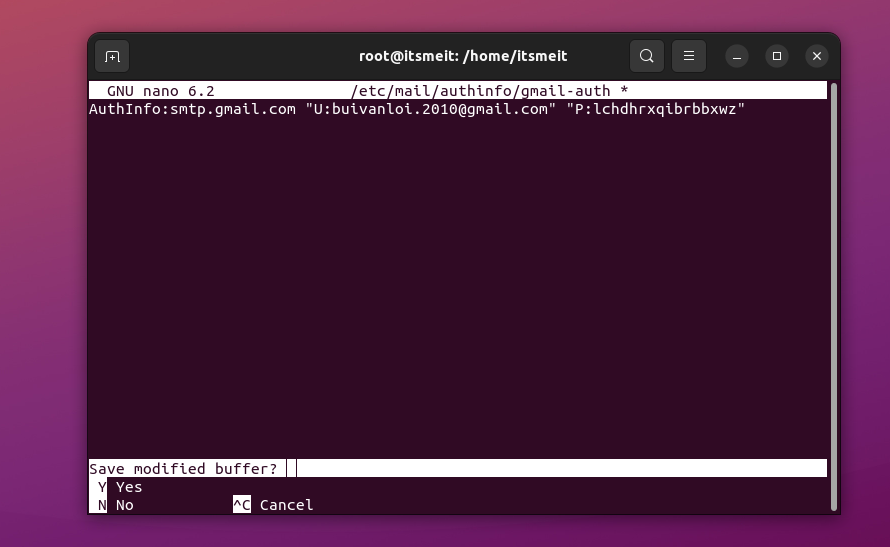890x547 pixels.
Task: Click the 'AuthInfo:smtp.gmail.com' text
Action: tap(192, 109)
